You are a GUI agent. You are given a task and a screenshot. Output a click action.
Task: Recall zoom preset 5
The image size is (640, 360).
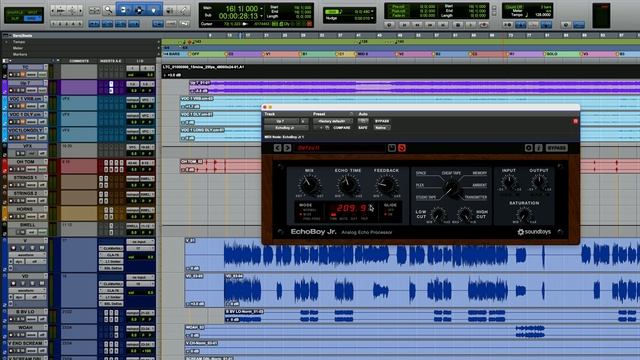80,24
